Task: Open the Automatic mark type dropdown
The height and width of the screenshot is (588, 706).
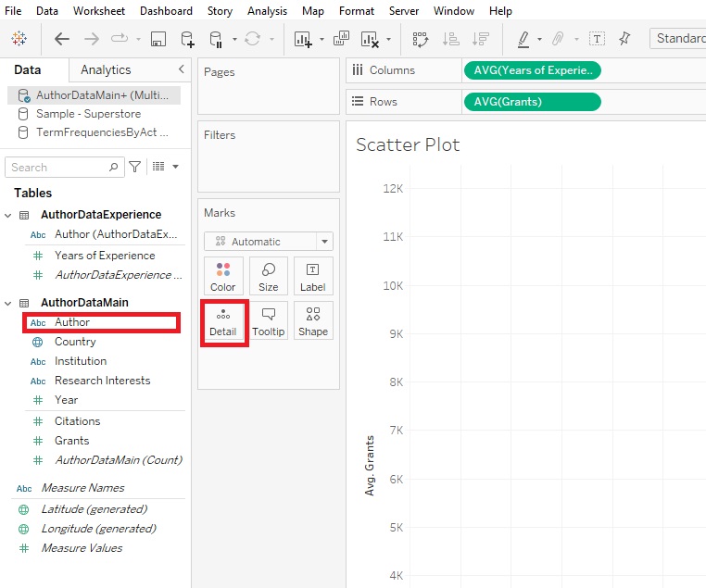Action: tap(269, 242)
